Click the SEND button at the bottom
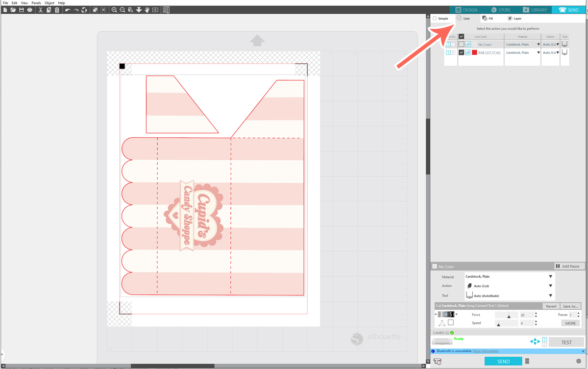 pos(503,361)
